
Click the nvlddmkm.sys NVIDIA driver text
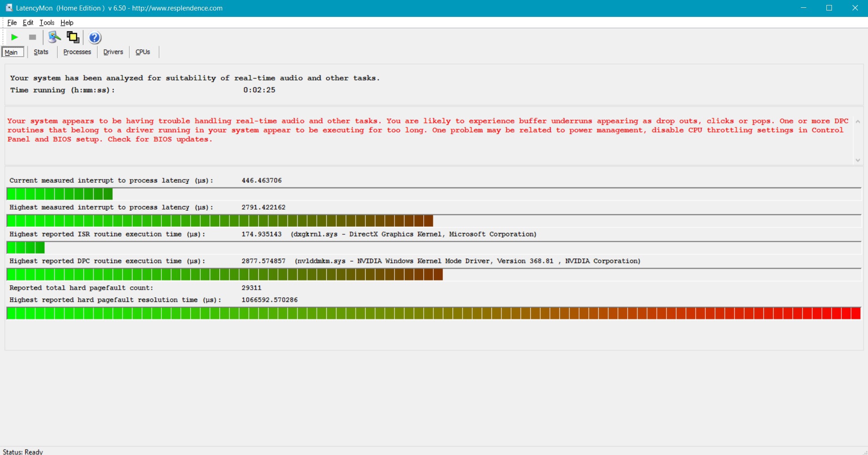pyautogui.click(x=468, y=261)
